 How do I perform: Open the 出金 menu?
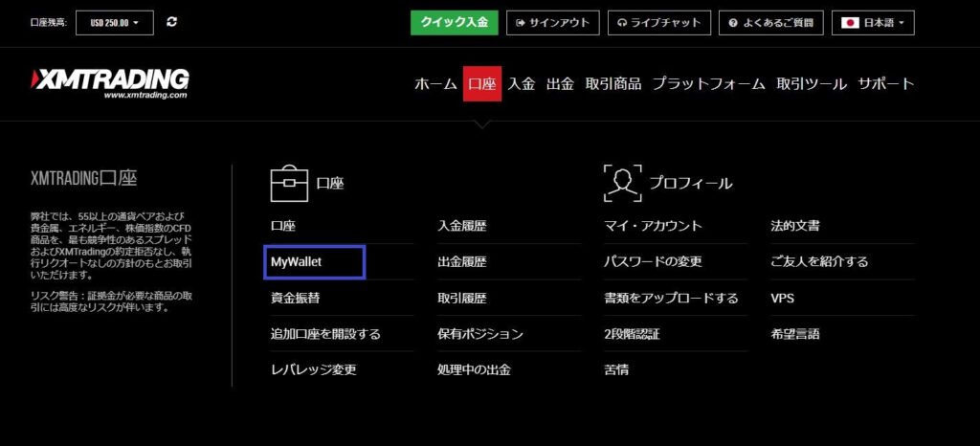(560, 83)
